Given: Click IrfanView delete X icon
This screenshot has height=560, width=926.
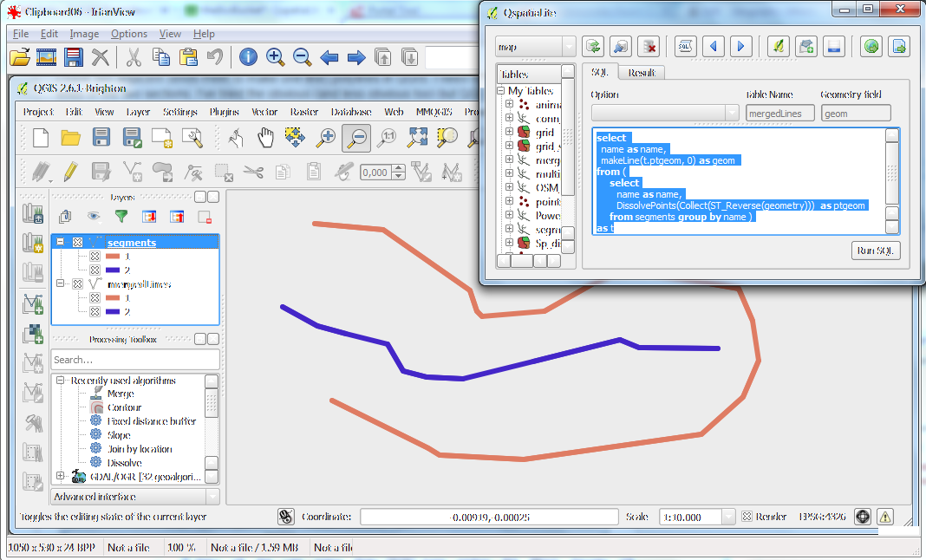Looking at the screenshot, I should [101, 57].
